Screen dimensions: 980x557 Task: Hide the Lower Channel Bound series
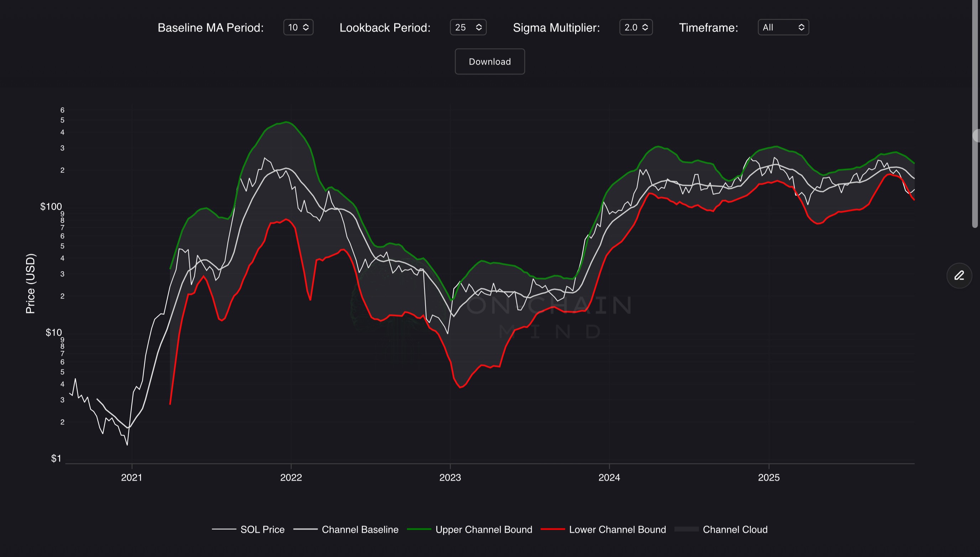[617, 530]
